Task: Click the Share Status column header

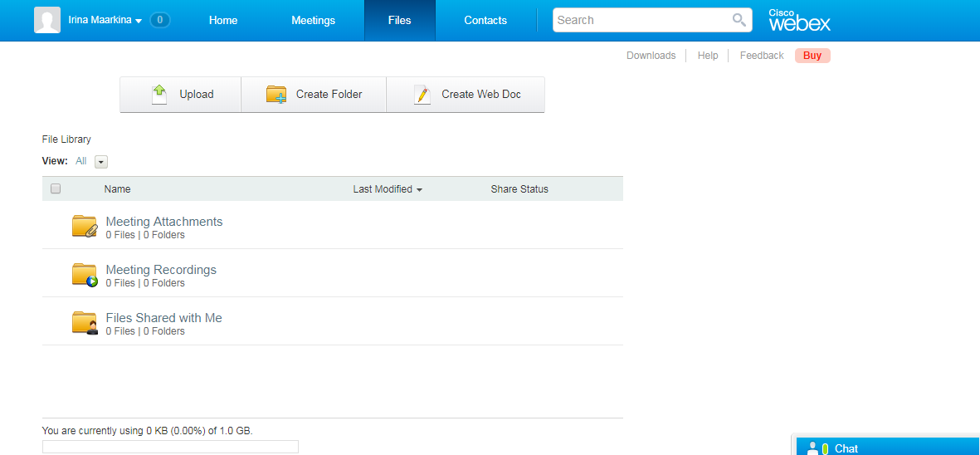Action: pyautogui.click(x=519, y=189)
